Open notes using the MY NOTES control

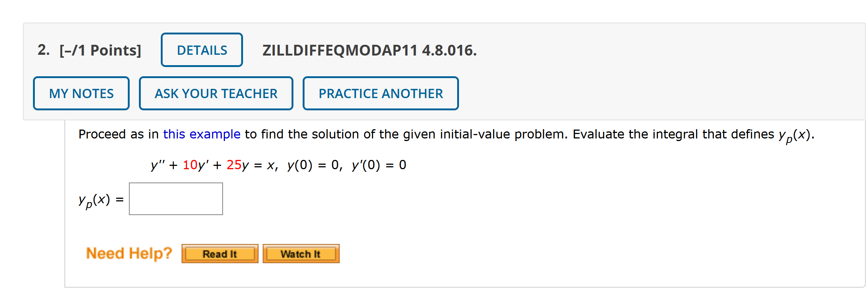click(x=81, y=93)
